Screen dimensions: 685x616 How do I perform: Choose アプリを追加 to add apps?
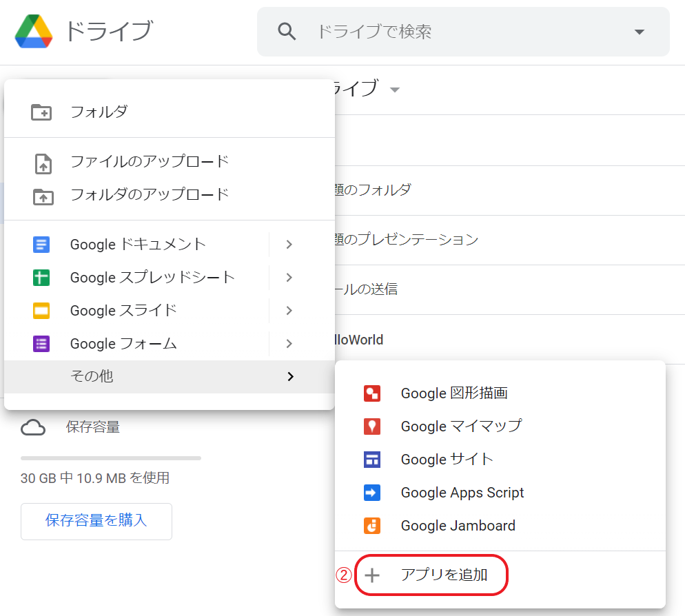pos(500,575)
